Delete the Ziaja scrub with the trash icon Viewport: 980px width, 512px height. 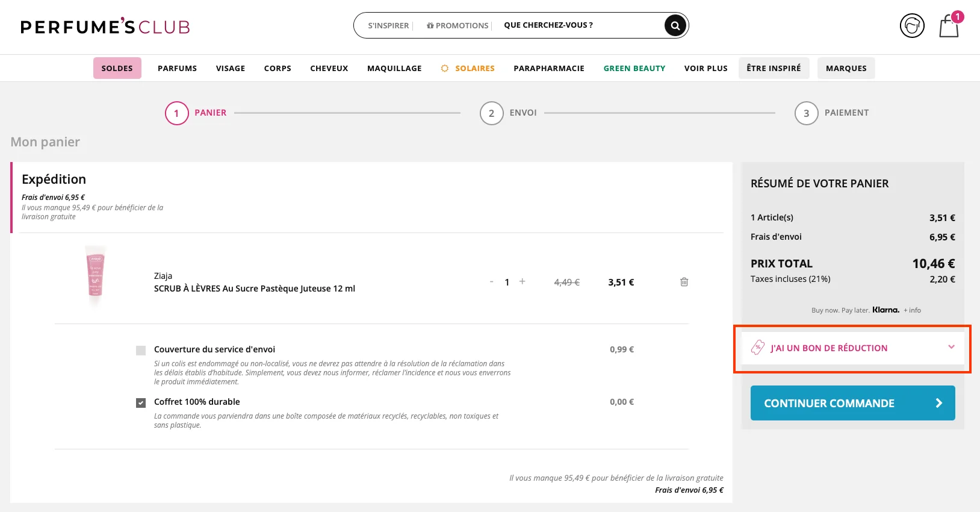point(684,282)
